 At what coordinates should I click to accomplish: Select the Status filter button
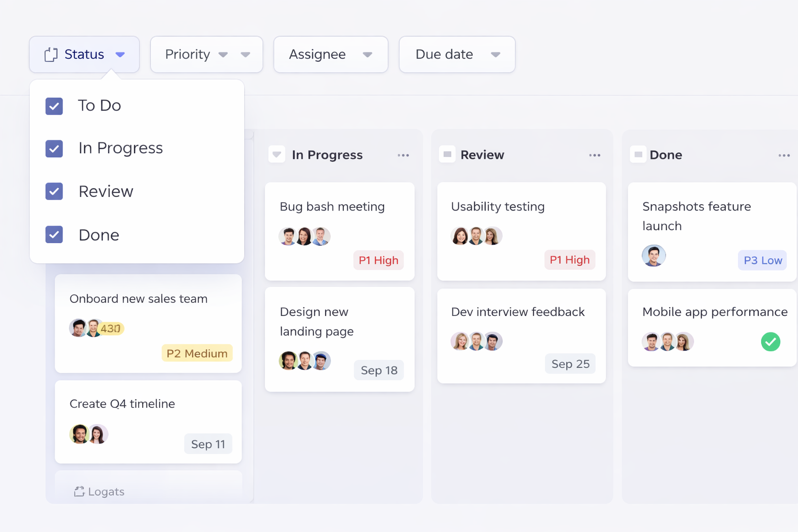[x=84, y=54]
